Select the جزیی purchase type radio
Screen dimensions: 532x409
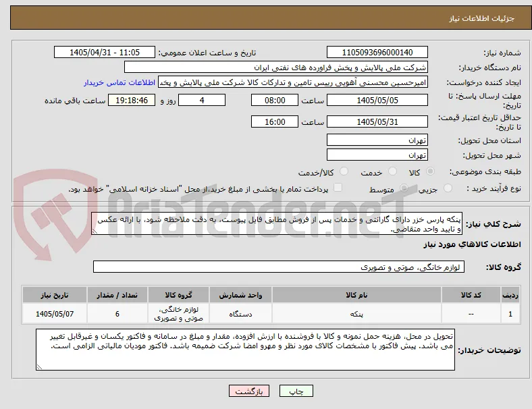448,188
